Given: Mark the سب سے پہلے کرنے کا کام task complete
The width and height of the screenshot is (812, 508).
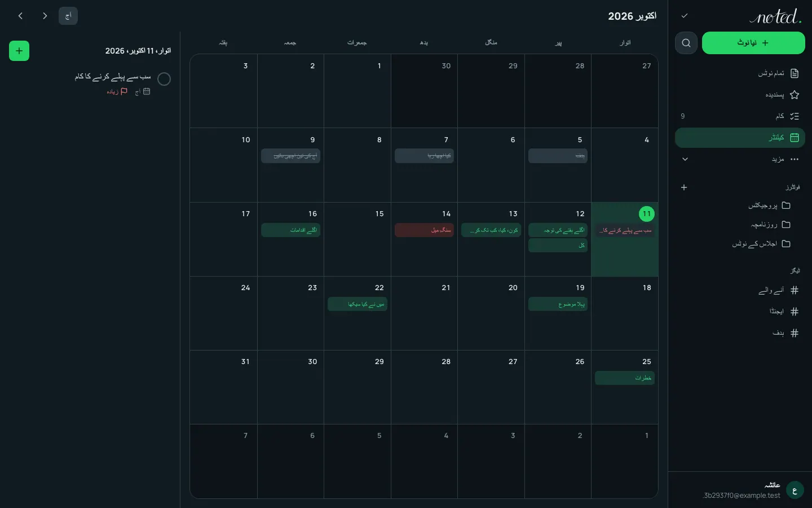Looking at the screenshot, I should (x=164, y=79).
